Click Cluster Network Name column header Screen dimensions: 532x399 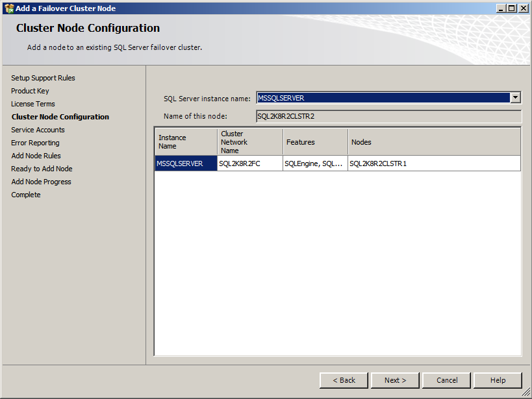tap(250, 141)
